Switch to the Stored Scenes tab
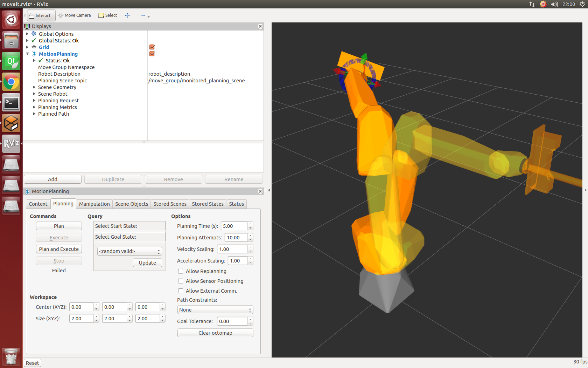 tap(170, 204)
